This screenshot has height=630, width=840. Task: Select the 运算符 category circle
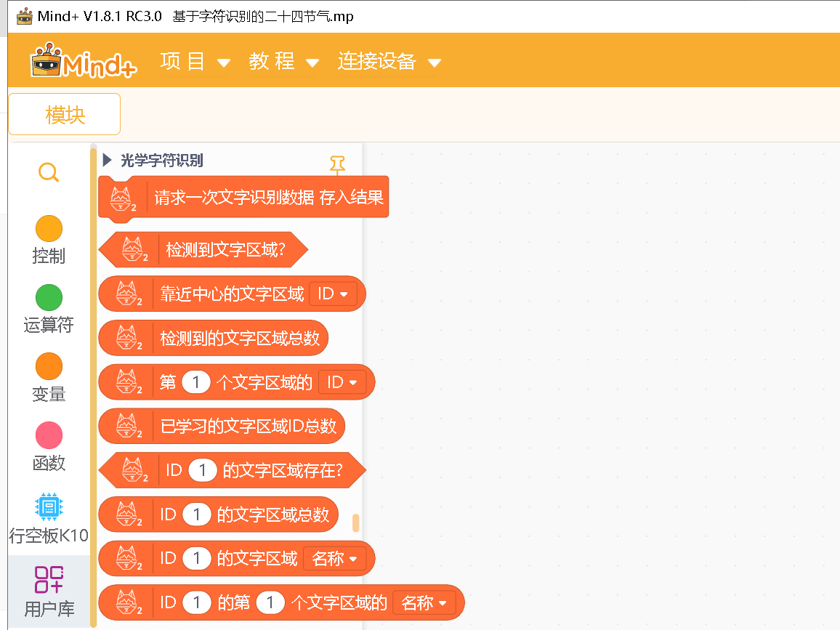[49, 297]
